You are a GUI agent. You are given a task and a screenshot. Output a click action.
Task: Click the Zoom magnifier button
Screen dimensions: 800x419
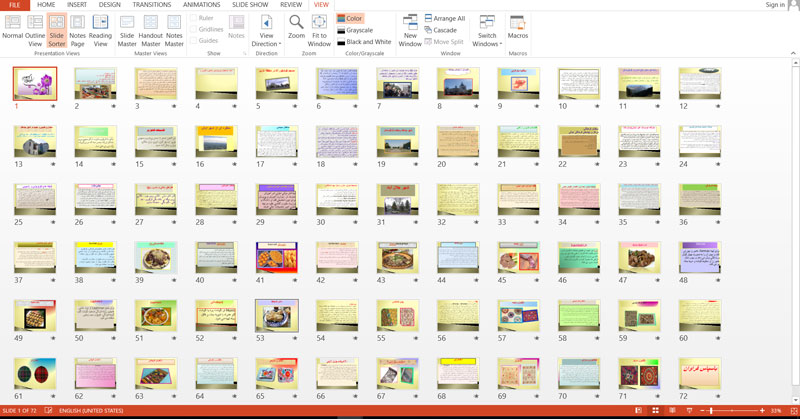coord(296,27)
